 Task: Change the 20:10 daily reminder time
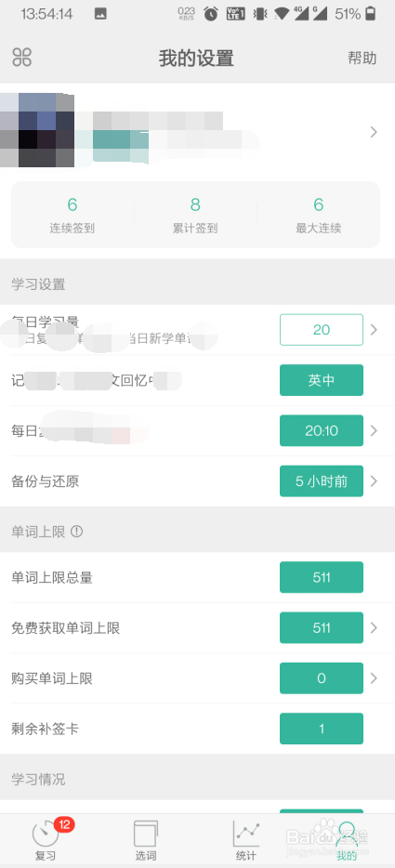coord(322,430)
